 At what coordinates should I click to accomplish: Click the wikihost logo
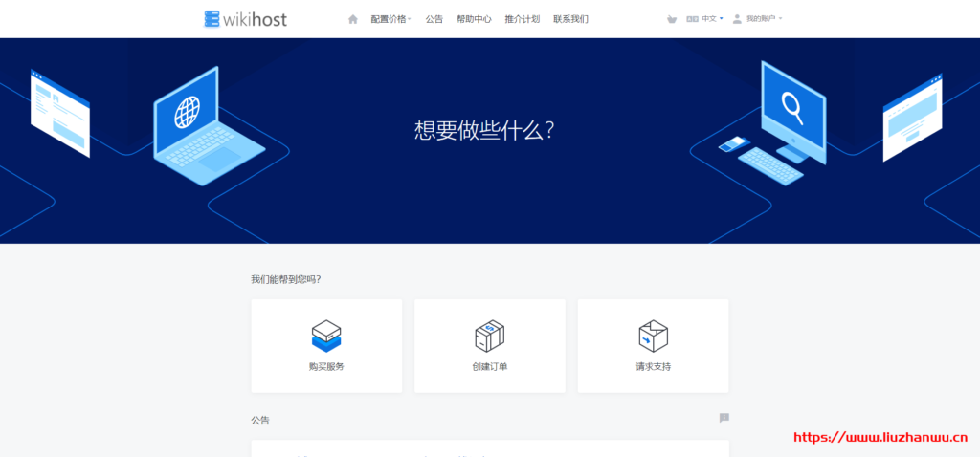(x=245, y=18)
